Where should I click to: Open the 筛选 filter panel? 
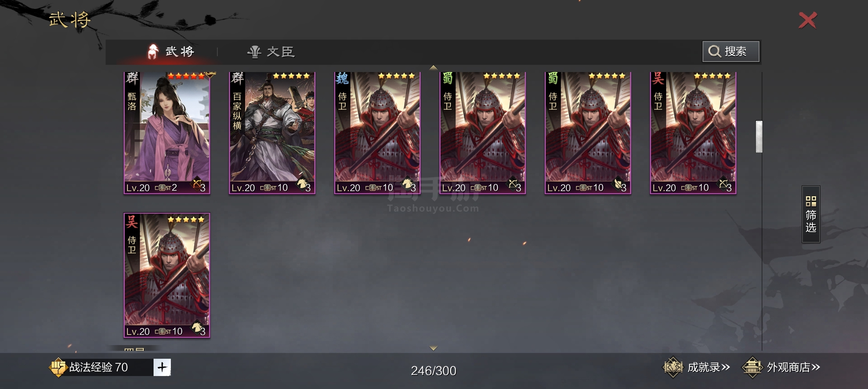(x=811, y=214)
